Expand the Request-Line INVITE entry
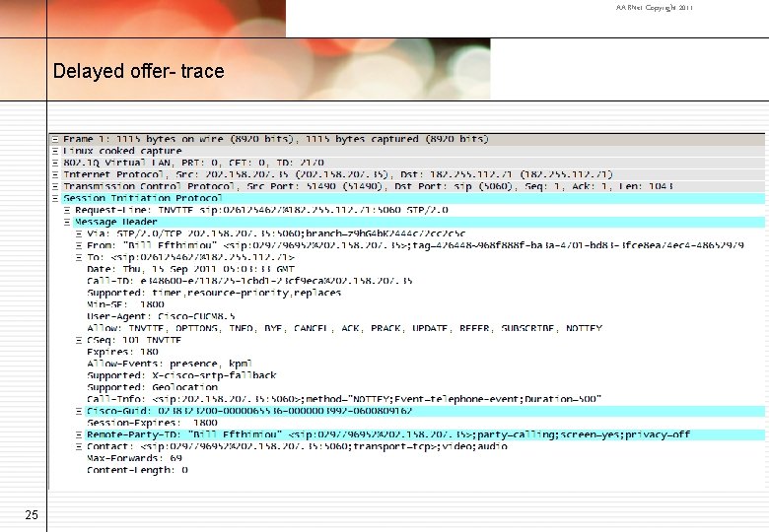 67,210
